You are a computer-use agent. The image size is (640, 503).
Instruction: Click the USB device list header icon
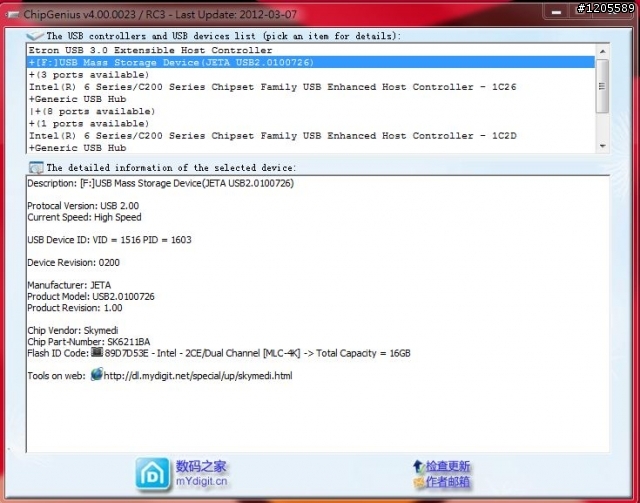coord(36,36)
